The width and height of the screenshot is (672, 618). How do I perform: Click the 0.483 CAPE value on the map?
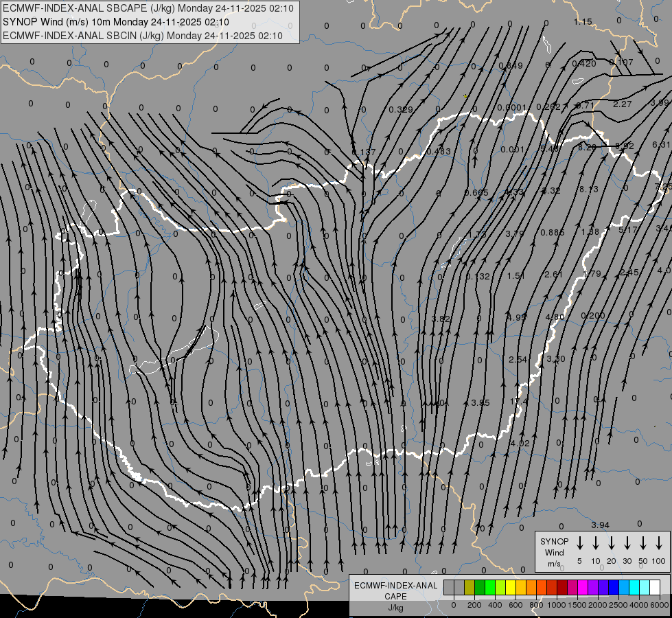click(x=439, y=151)
